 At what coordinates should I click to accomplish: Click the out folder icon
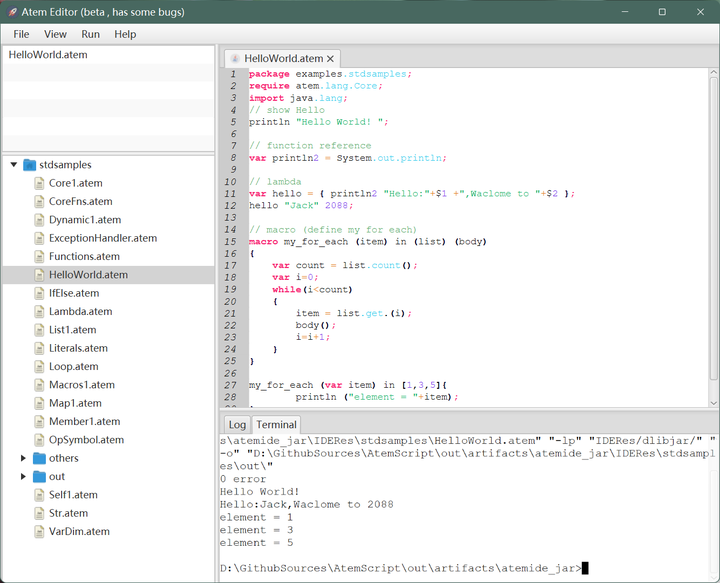tap(40, 476)
